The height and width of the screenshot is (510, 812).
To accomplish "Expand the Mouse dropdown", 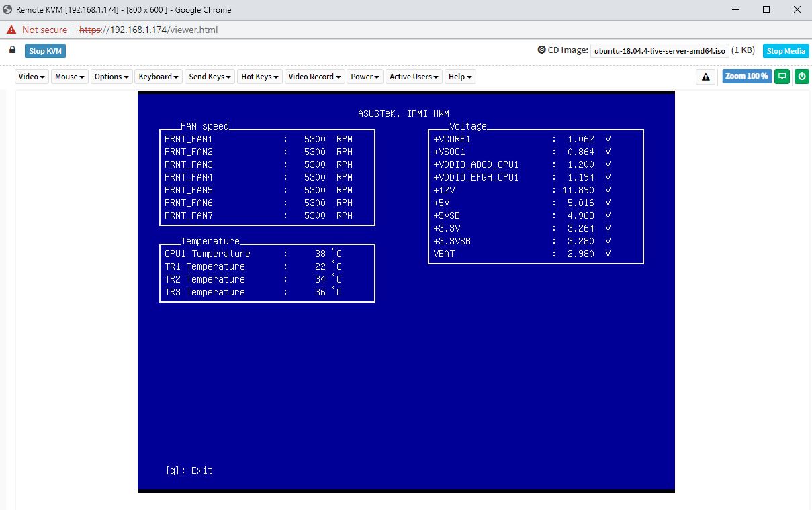I will (70, 76).
